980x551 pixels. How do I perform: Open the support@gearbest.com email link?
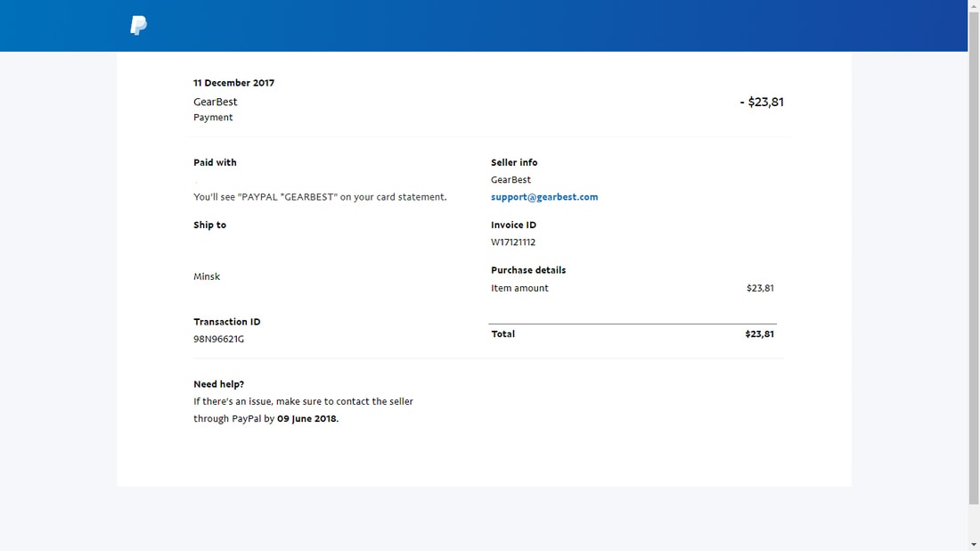tap(543, 197)
